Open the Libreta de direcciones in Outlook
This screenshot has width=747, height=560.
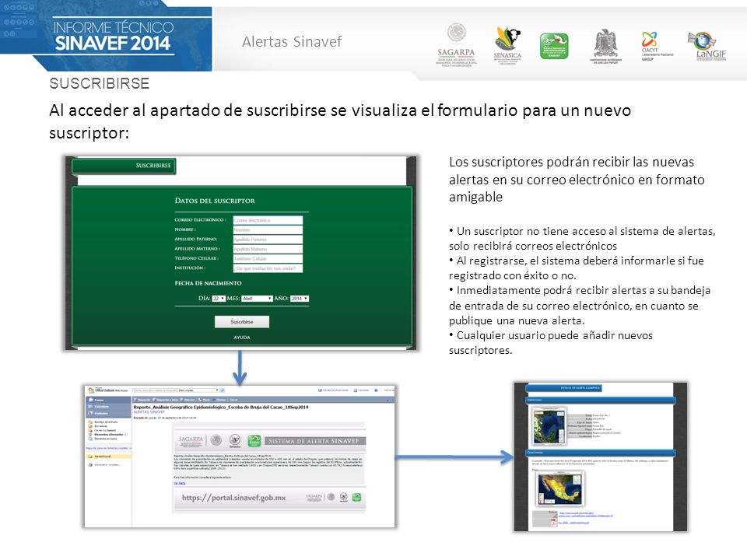pos(333,390)
